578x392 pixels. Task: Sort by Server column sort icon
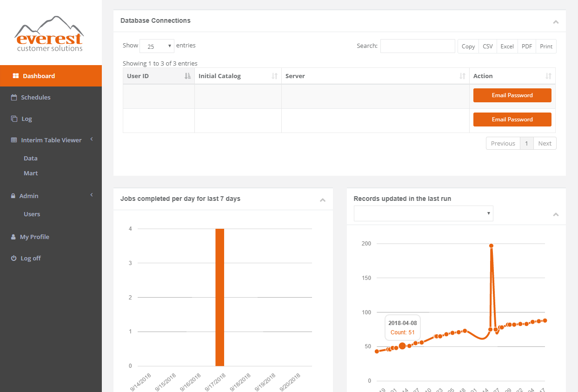coord(462,76)
